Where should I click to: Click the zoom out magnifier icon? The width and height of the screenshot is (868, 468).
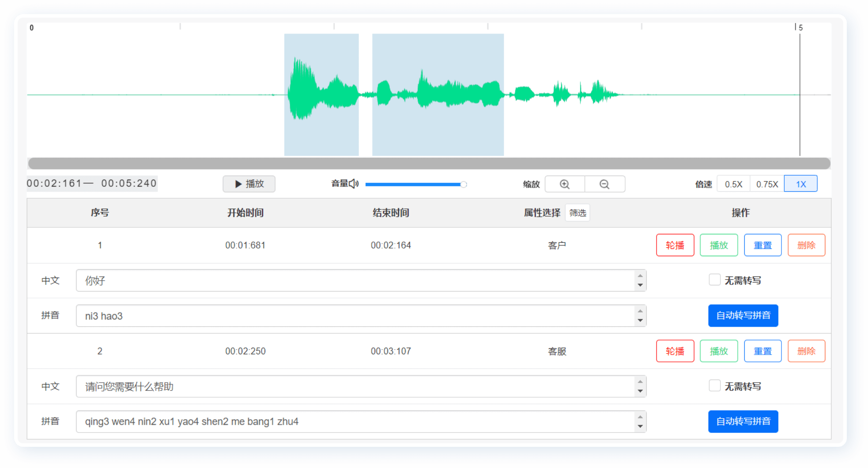[604, 184]
